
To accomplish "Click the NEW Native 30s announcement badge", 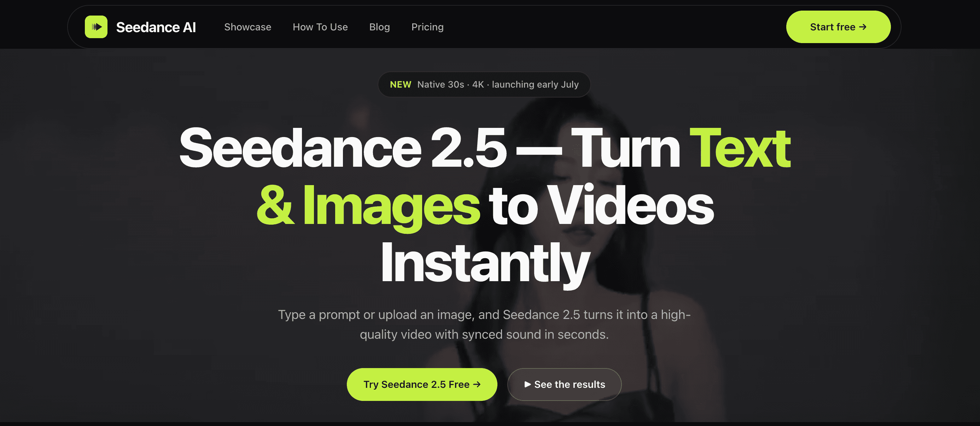I will point(484,84).
